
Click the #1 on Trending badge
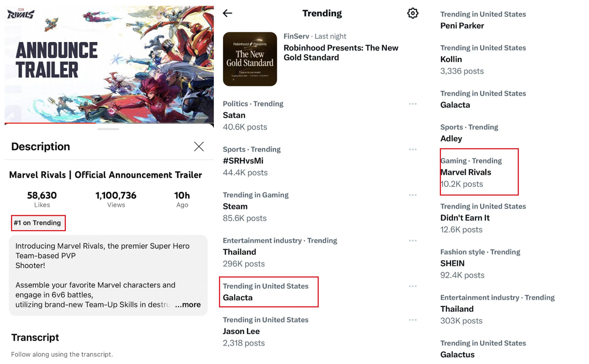(x=38, y=223)
